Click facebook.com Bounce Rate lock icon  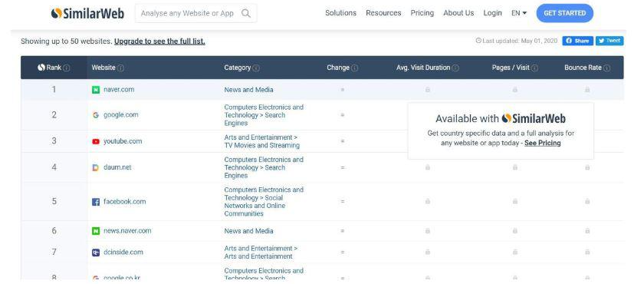coord(587,201)
